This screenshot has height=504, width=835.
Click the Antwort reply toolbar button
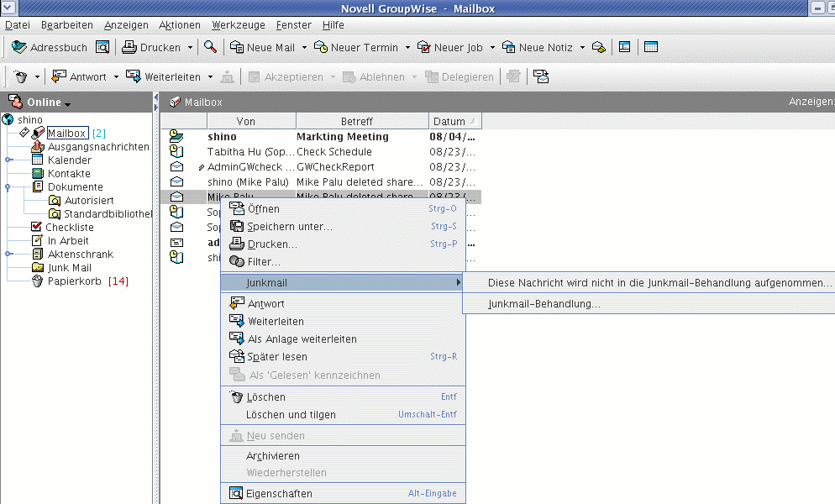pos(79,76)
